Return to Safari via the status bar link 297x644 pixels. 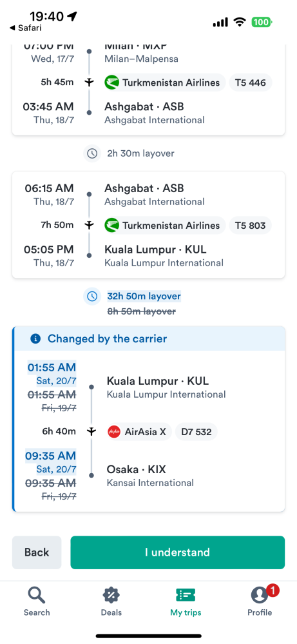click(25, 28)
